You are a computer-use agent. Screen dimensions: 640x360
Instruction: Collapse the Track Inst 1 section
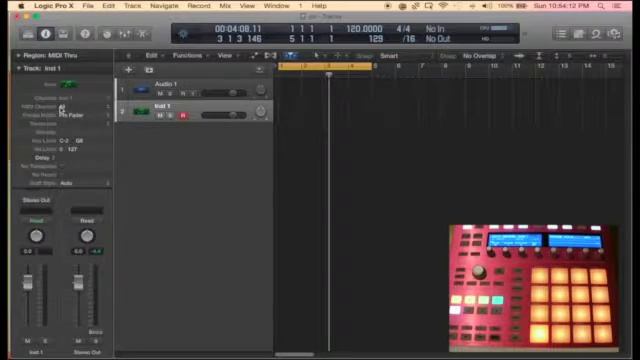(x=18, y=68)
